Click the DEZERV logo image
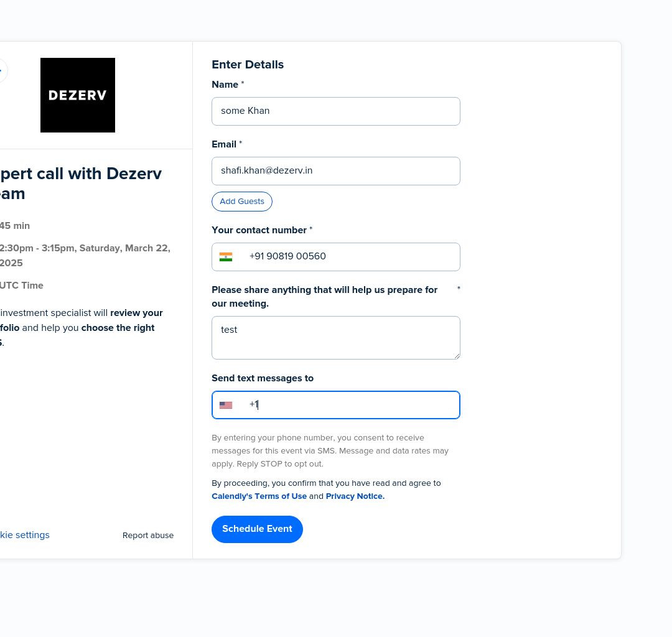This screenshot has height=637, width=672. [x=78, y=95]
